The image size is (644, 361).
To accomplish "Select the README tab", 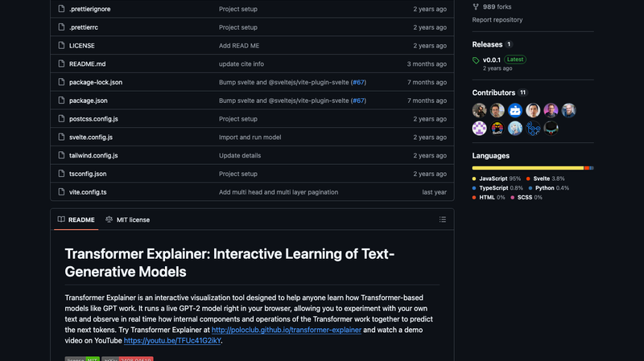I will 76,219.
